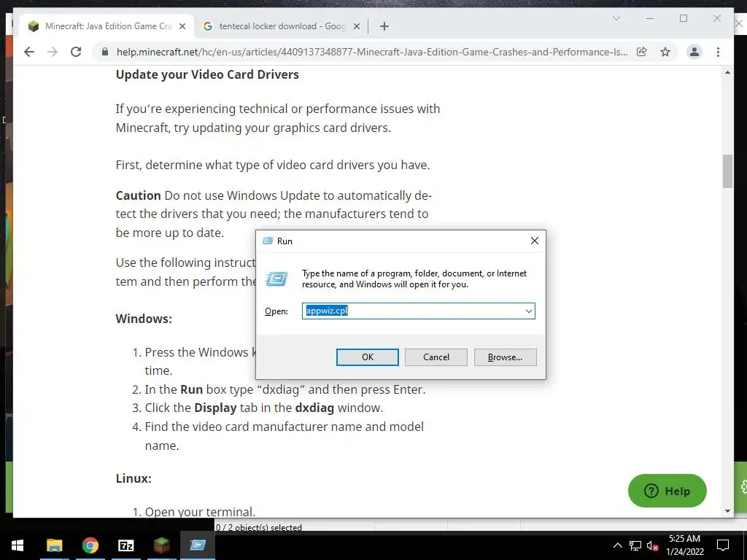This screenshot has height=560, width=747.
Task: Click OK in the Run dialog
Action: click(368, 357)
